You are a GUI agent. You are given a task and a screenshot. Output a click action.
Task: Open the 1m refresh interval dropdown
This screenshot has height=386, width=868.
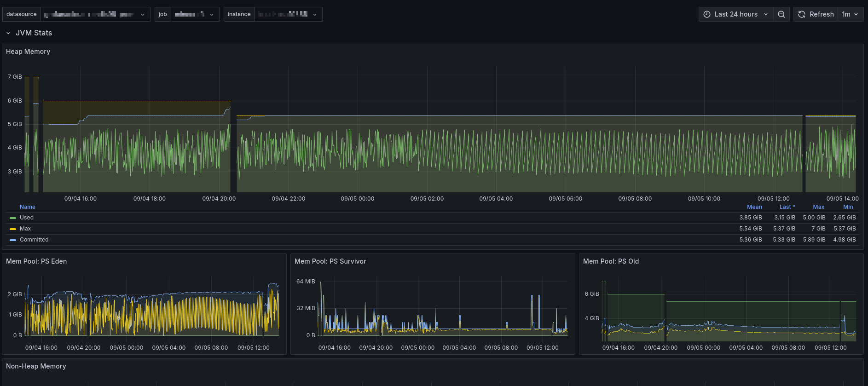point(850,14)
